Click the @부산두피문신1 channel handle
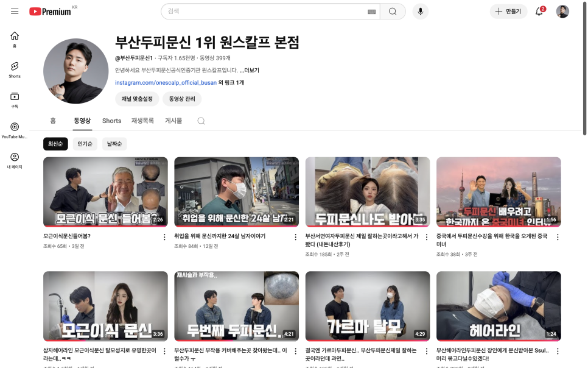This screenshot has width=588, height=368. [x=134, y=58]
